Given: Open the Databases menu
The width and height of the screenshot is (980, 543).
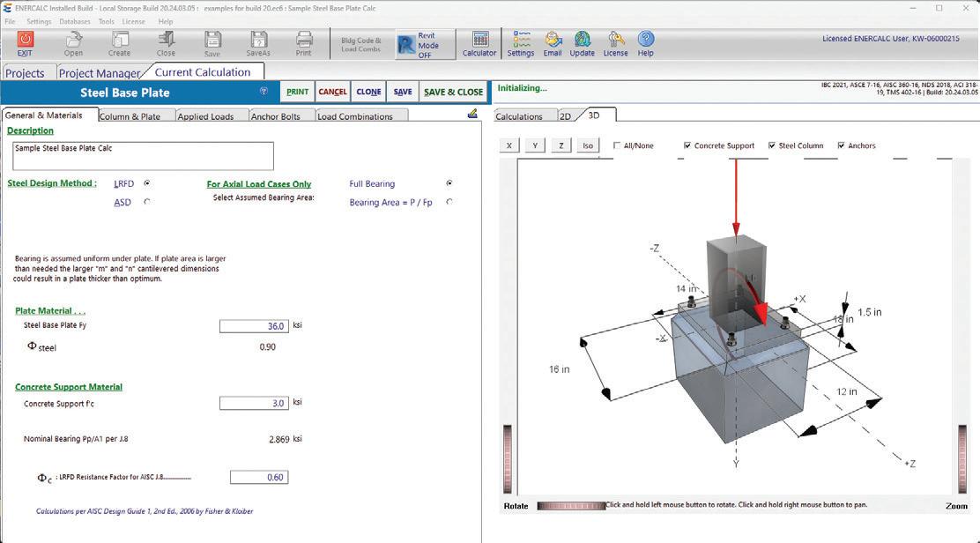Looking at the screenshot, I should pos(75,21).
